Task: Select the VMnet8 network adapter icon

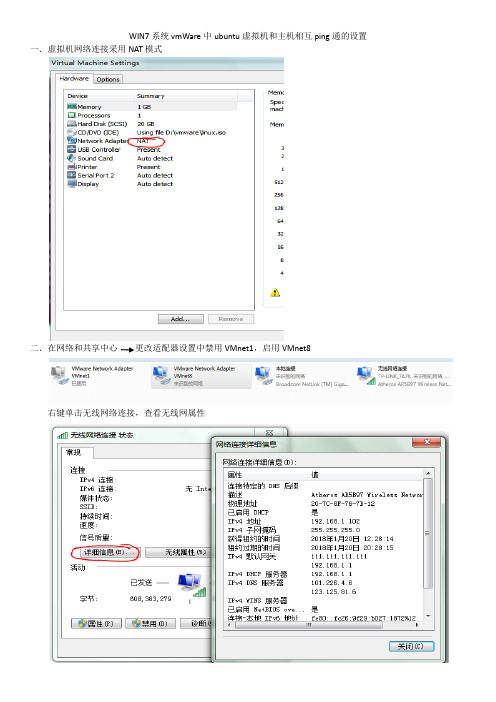Action: (162, 376)
